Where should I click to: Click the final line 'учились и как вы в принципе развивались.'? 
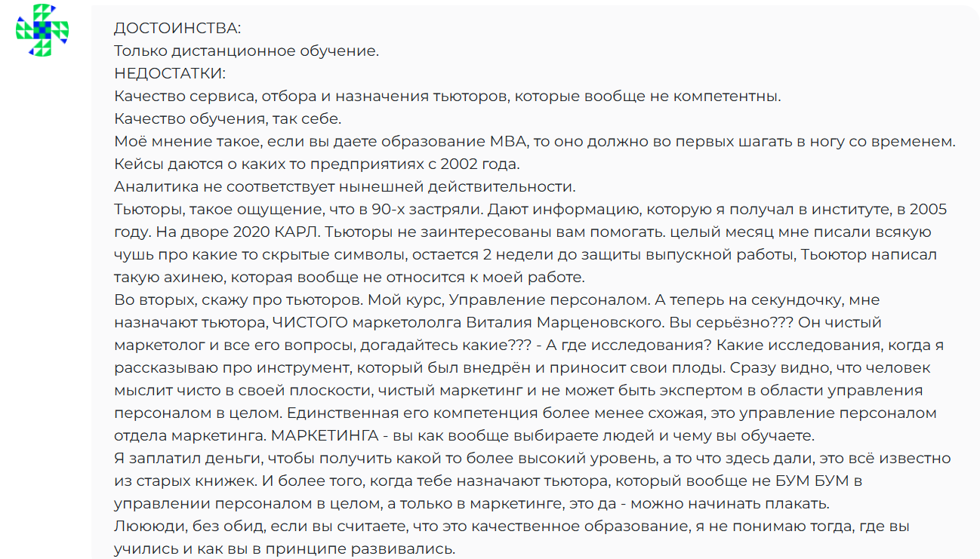click(285, 549)
